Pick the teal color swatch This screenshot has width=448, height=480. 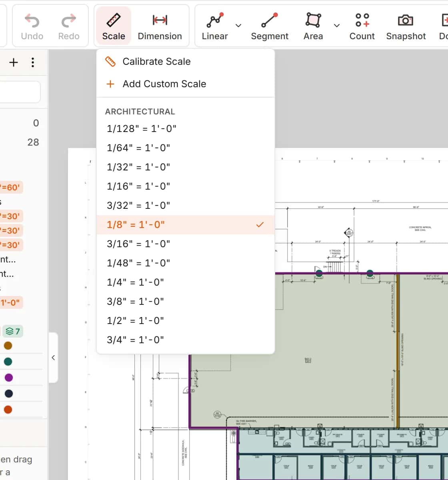pos(8,362)
